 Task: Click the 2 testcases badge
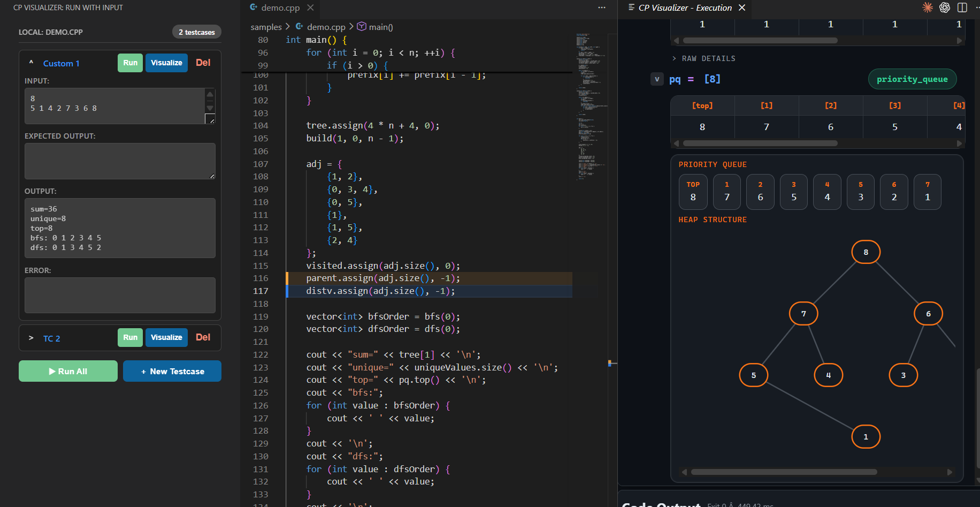(x=196, y=32)
